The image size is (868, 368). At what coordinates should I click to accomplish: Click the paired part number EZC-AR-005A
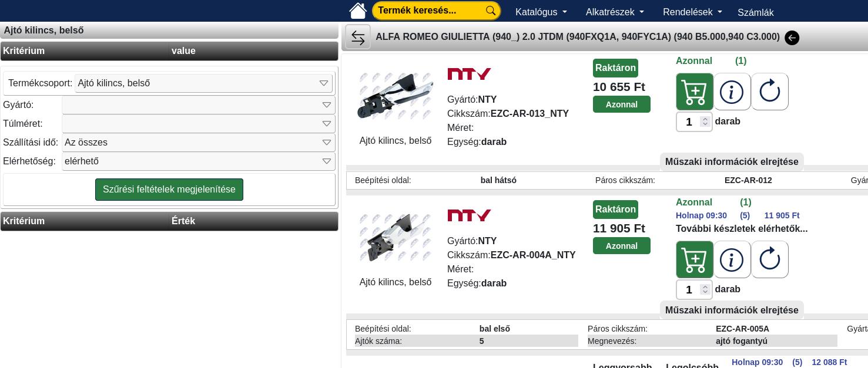coord(742,329)
